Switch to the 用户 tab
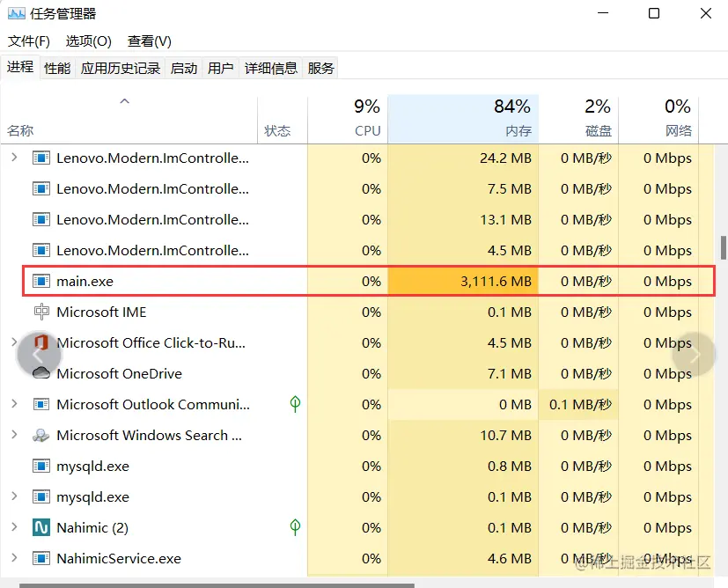The image size is (728, 588). [x=221, y=69]
